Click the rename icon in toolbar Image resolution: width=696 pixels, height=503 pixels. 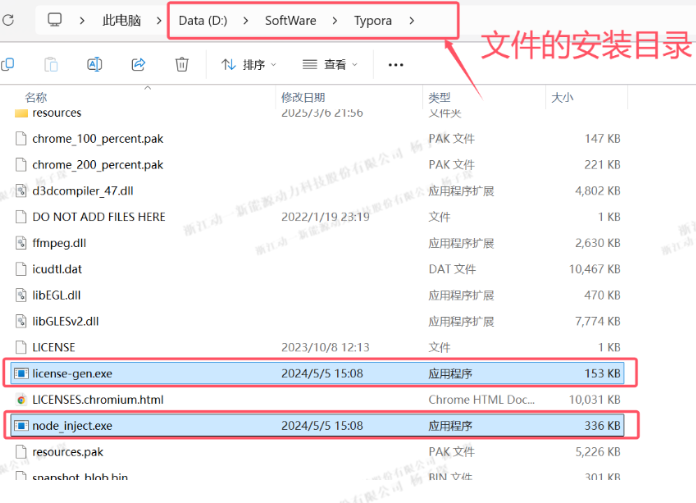tap(95, 65)
